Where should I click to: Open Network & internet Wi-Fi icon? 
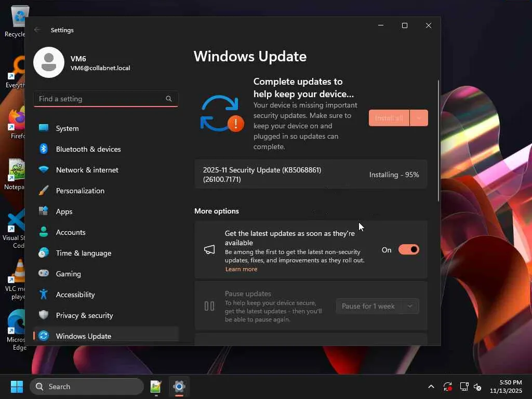pyautogui.click(x=44, y=169)
